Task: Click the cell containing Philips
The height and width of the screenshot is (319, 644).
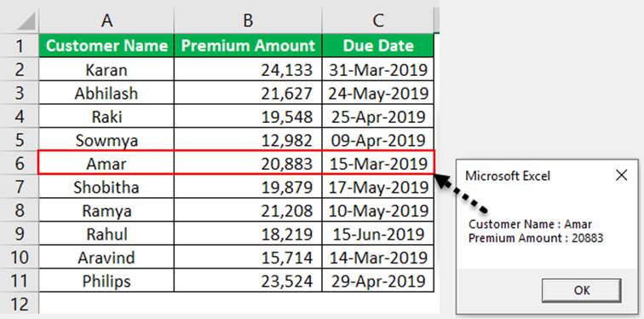Action: (x=106, y=281)
